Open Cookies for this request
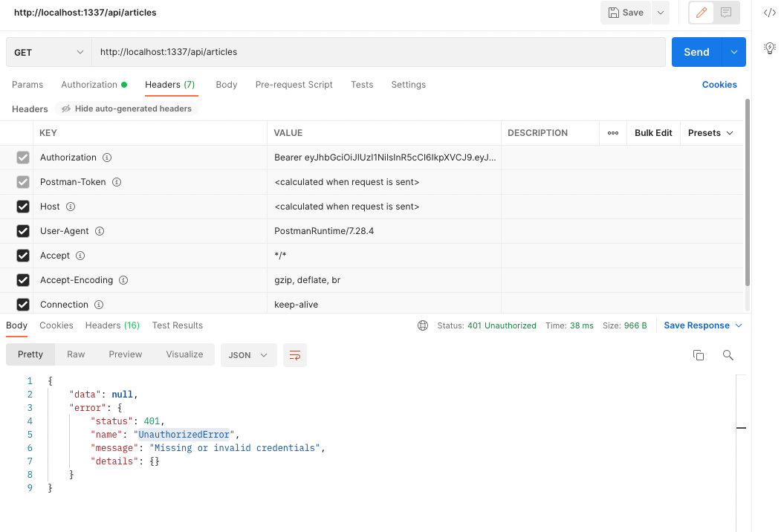 (719, 84)
